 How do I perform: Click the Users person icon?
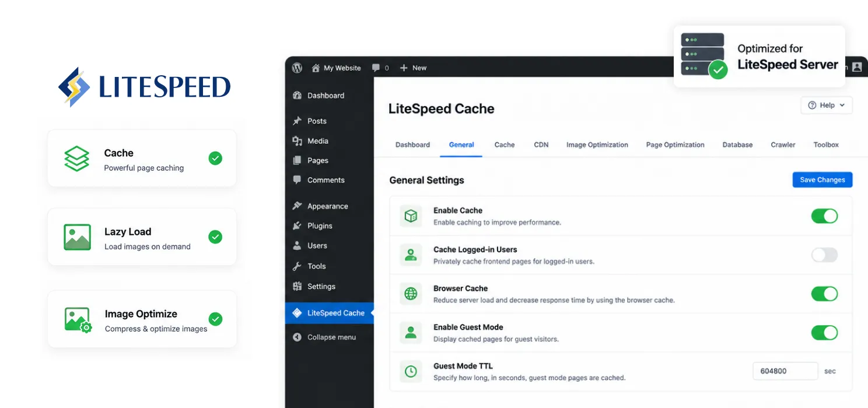(297, 245)
